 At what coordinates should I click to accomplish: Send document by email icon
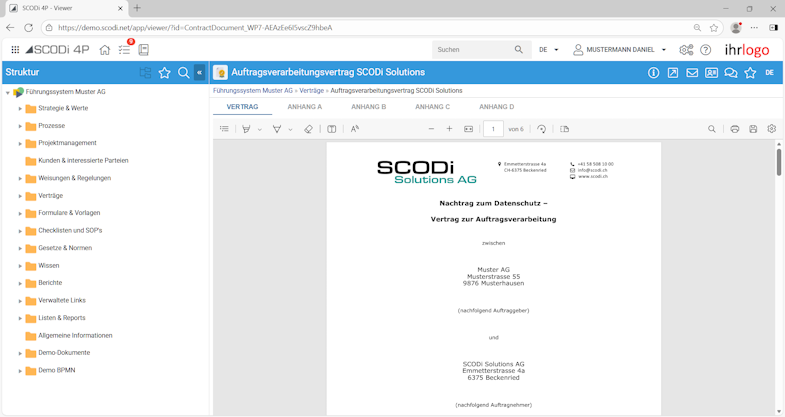(692, 73)
